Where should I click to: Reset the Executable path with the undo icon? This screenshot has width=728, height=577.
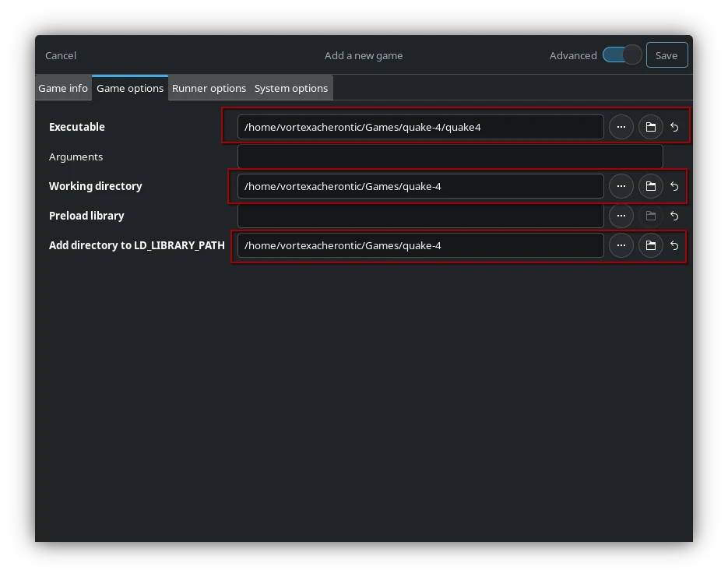click(x=673, y=126)
